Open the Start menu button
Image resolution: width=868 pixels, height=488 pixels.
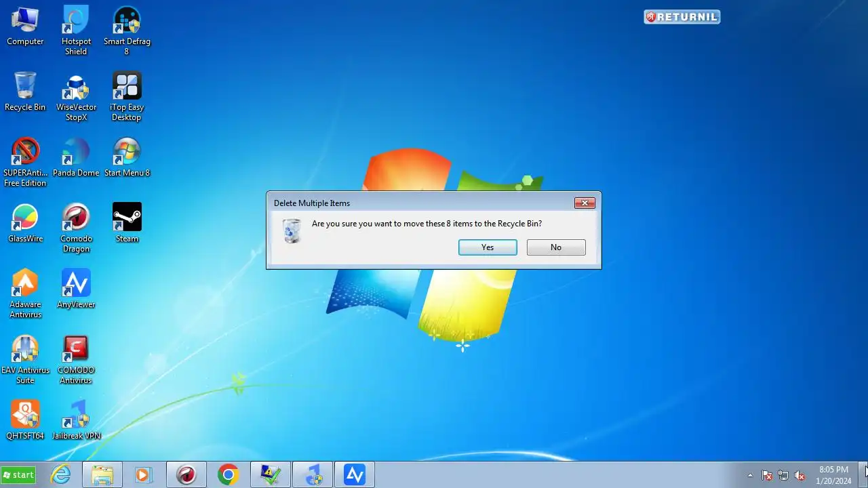(18, 475)
